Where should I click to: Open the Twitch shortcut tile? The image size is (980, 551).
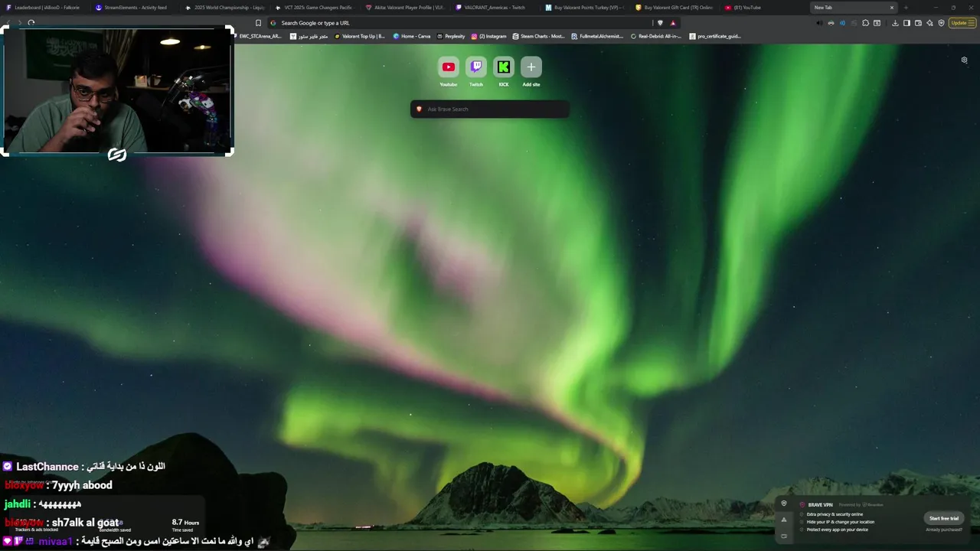click(476, 67)
